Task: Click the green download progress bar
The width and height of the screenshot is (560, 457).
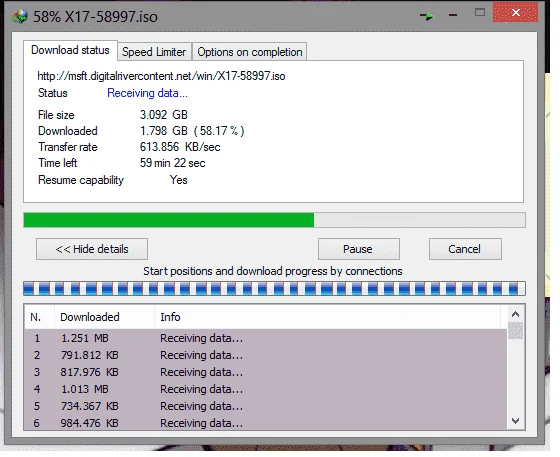Action: coord(274,220)
